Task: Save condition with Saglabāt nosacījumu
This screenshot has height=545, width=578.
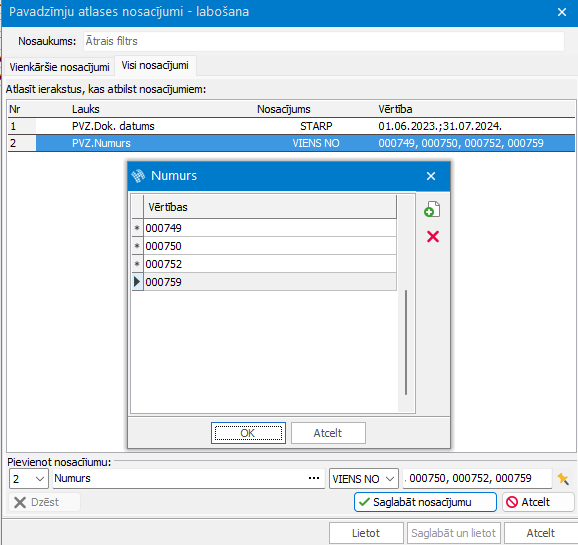Action: click(425, 502)
